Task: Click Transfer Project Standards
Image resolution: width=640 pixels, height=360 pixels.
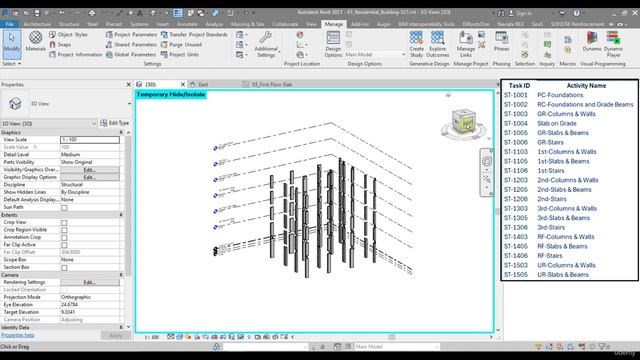Action: point(194,35)
